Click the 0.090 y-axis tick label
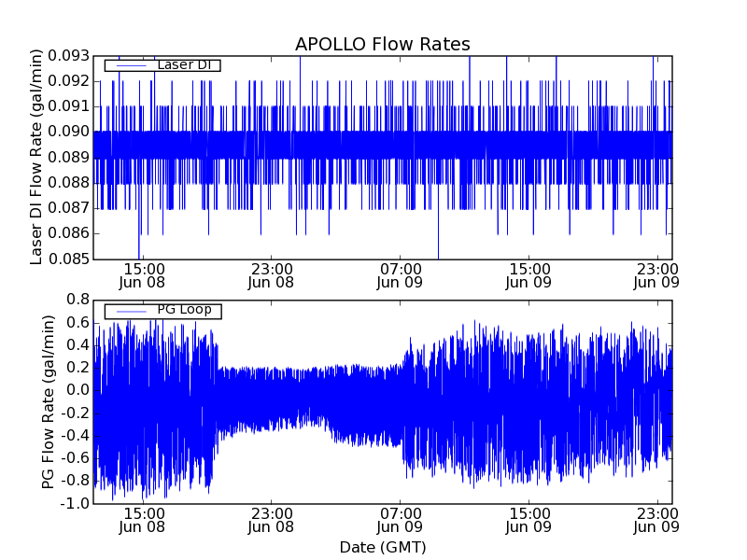This screenshot has height=560, width=747. [68, 132]
